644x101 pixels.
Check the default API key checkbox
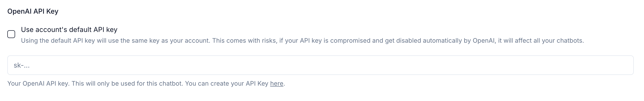11,34
